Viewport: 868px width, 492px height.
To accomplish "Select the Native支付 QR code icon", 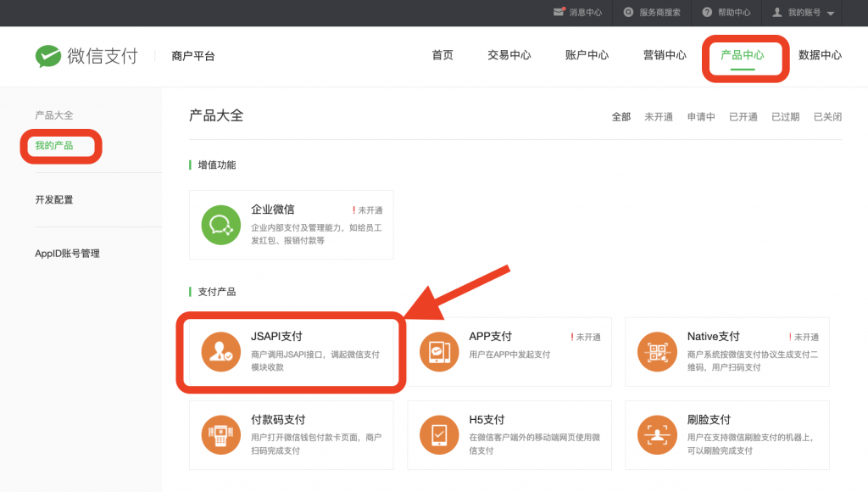I will click(x=657, y=350).
